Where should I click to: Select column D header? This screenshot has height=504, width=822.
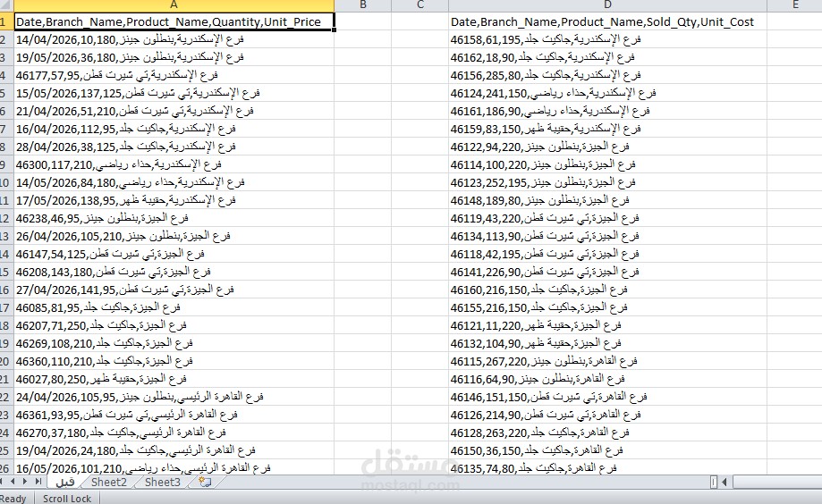(607, 5)
